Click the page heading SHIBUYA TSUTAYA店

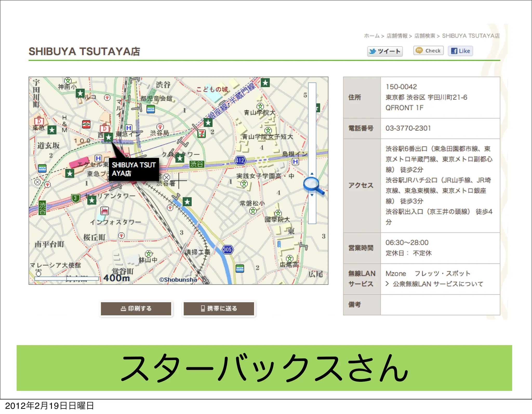(x=84, y=51)
